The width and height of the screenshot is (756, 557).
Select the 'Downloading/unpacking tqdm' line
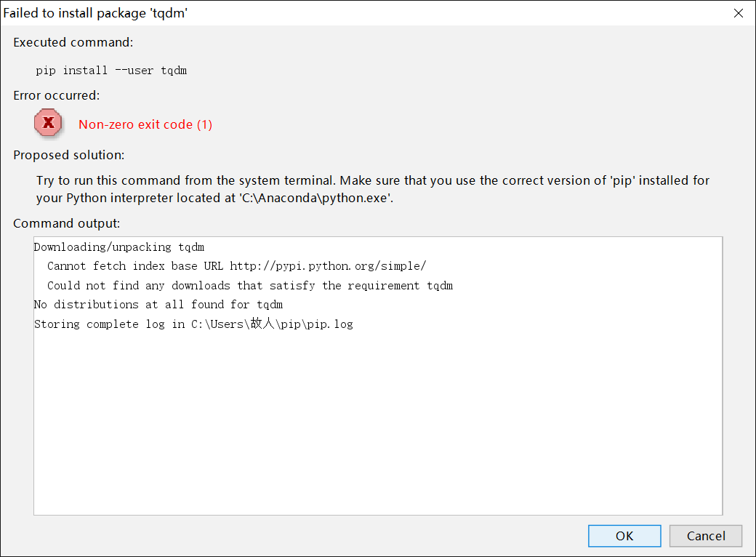point(118,247)
